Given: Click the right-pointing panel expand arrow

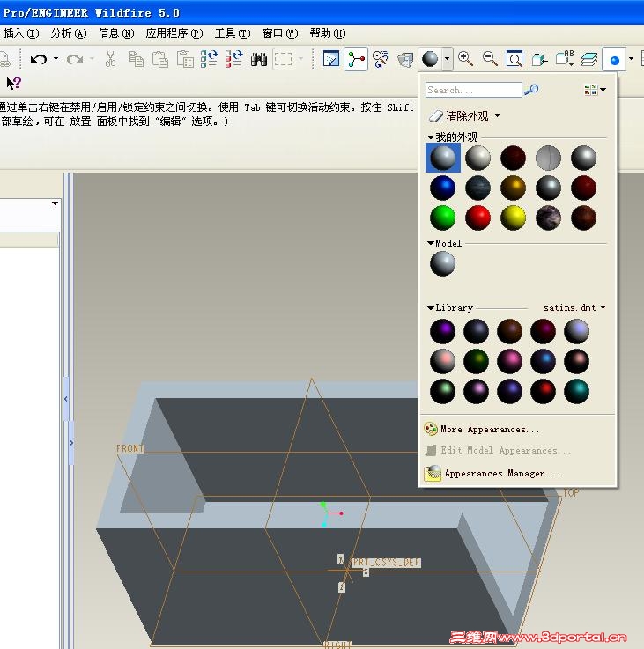Looking at the screenshot, I should coord(71,443).
